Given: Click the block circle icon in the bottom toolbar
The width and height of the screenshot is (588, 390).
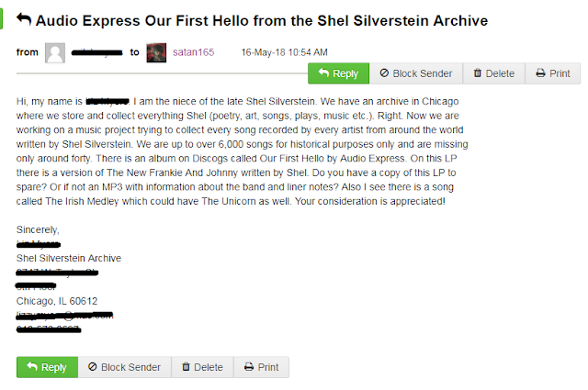Looking at the screenshot, I should 92,367.
